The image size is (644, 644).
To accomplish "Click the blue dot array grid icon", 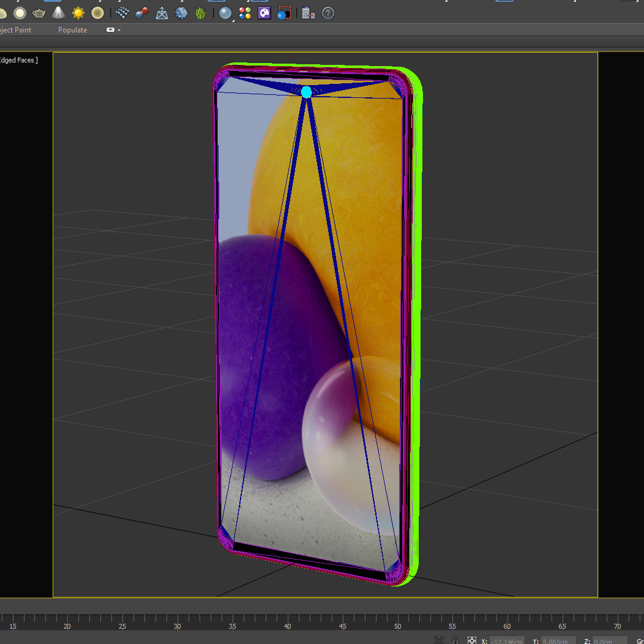I will point(122,13).
